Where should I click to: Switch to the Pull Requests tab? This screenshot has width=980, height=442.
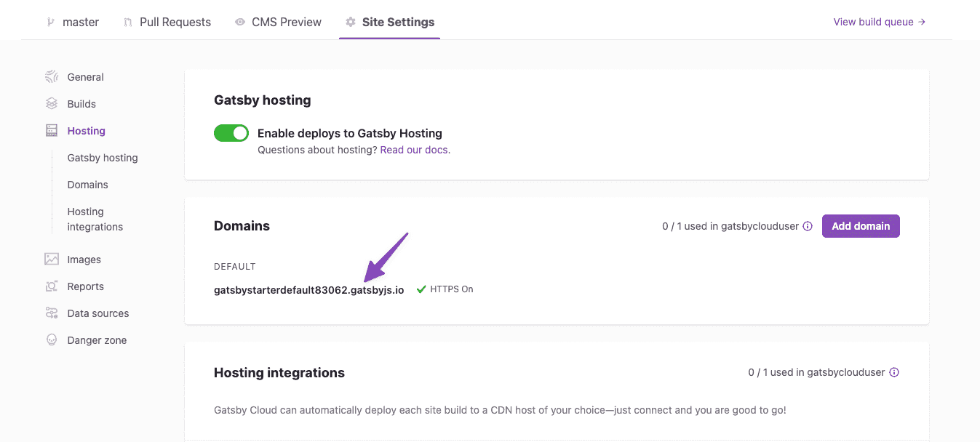pyautogui.click(x=175, y=22)
